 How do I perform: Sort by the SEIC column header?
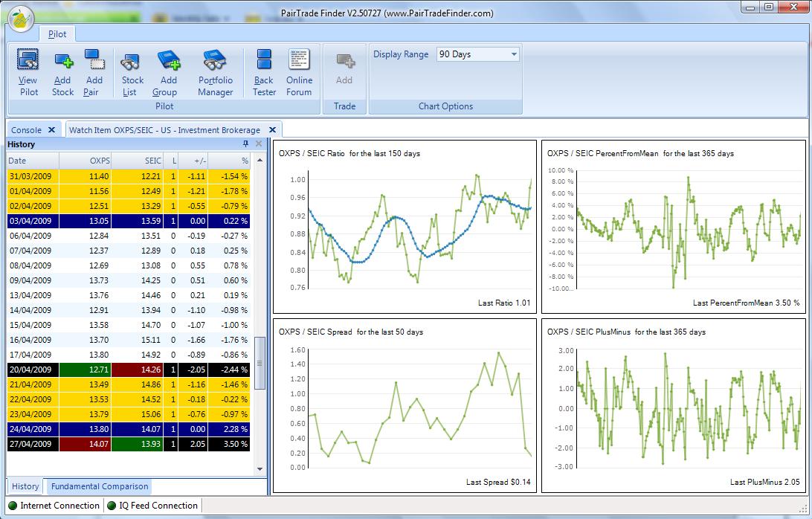[138, 161]
